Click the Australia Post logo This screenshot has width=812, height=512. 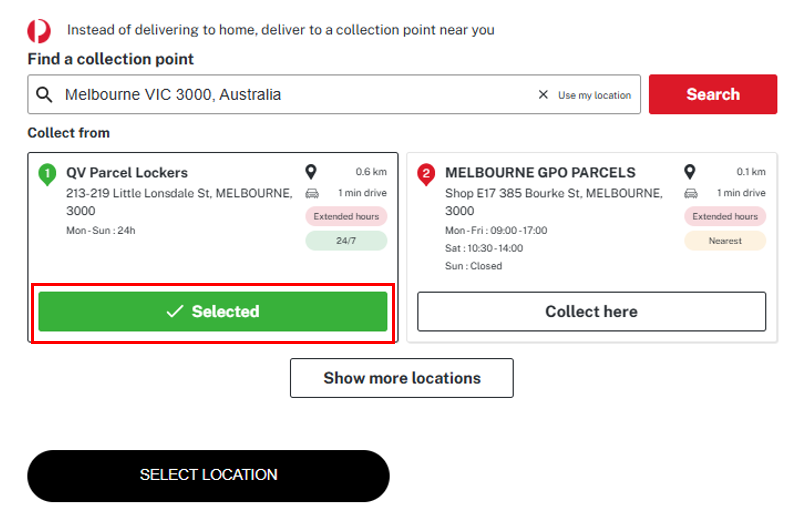coord(39,31)
